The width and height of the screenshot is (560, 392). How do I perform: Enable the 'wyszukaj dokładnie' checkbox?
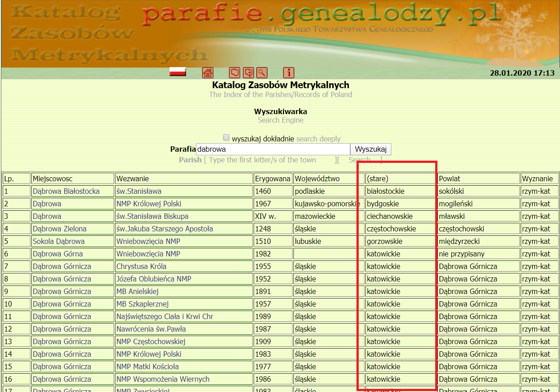coord(226,137)
